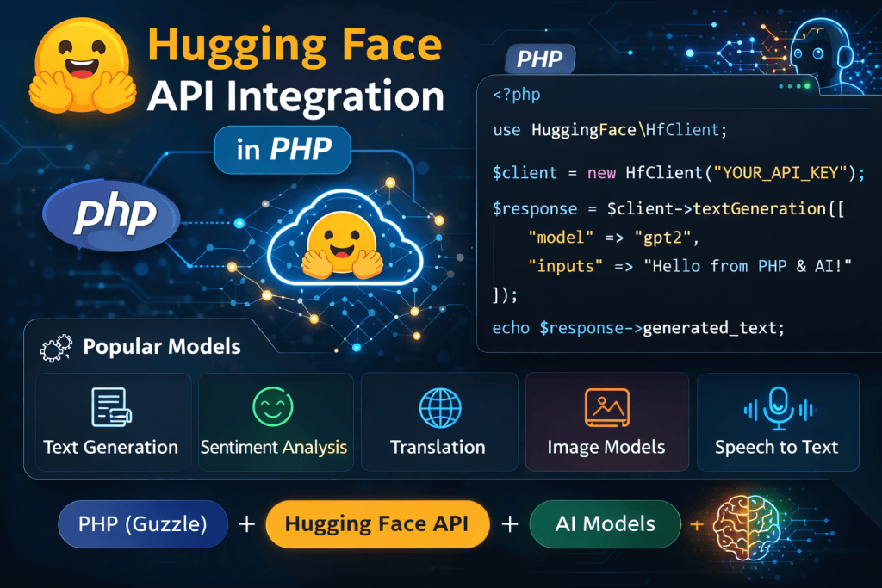The image size is (882, 588).
Task: Click the Text Generation label
Action: click(111, 447)
